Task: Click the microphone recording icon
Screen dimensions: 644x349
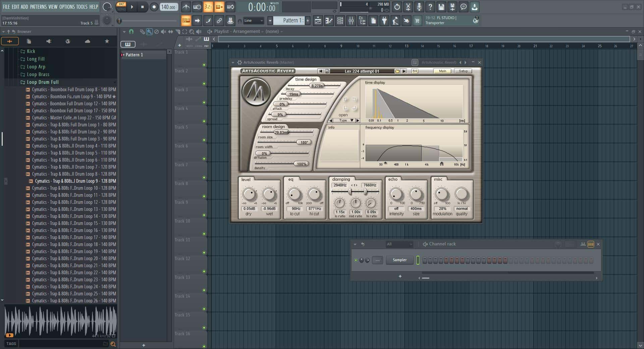Action: (419, 7)
